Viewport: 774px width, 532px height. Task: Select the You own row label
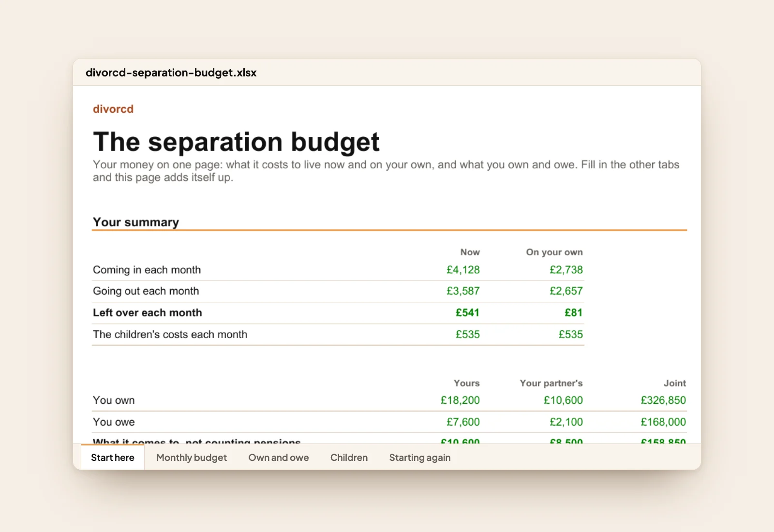[x=114, y=400]
